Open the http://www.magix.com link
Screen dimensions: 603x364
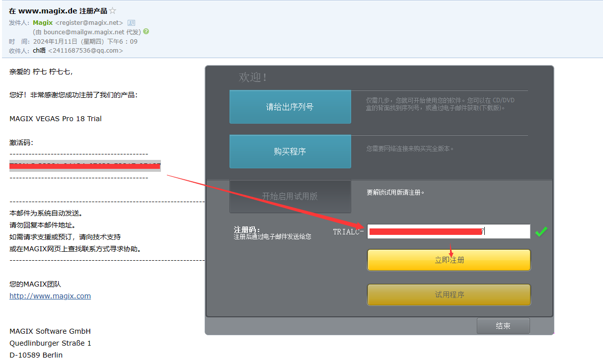tap(50, 296)
